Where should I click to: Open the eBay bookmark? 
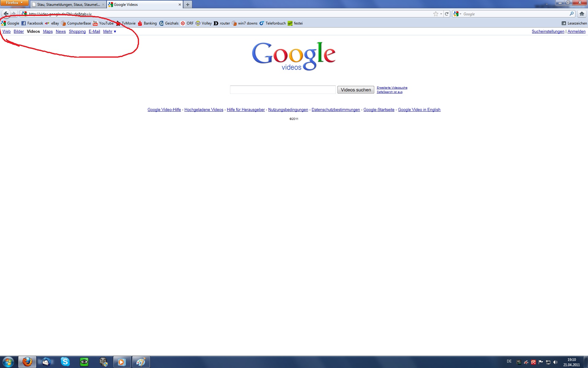coord(52,23)
